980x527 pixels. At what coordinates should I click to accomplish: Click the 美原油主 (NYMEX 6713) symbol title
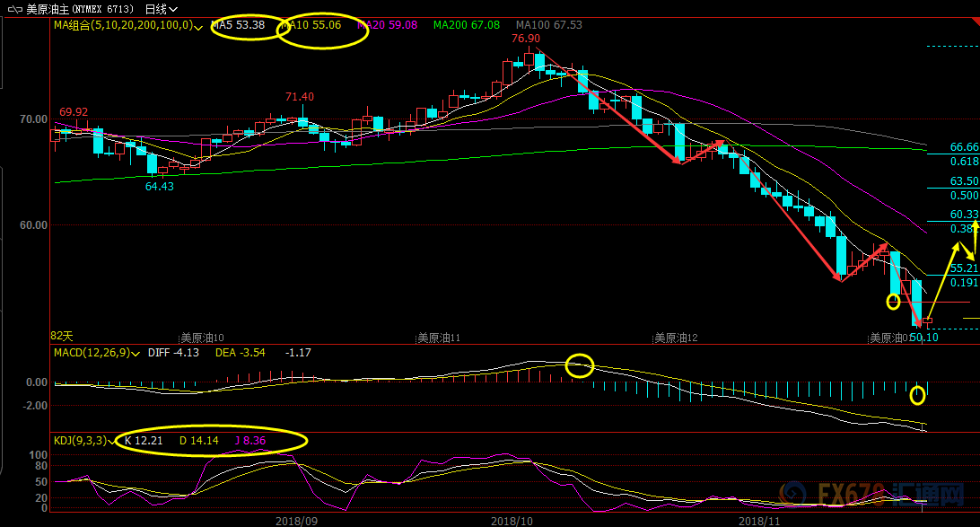pos(80,9)
